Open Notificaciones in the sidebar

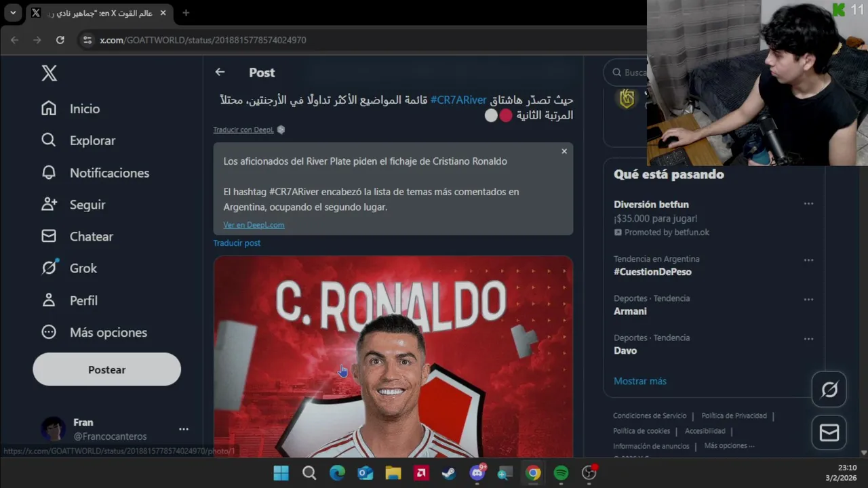tap(95, 173)
